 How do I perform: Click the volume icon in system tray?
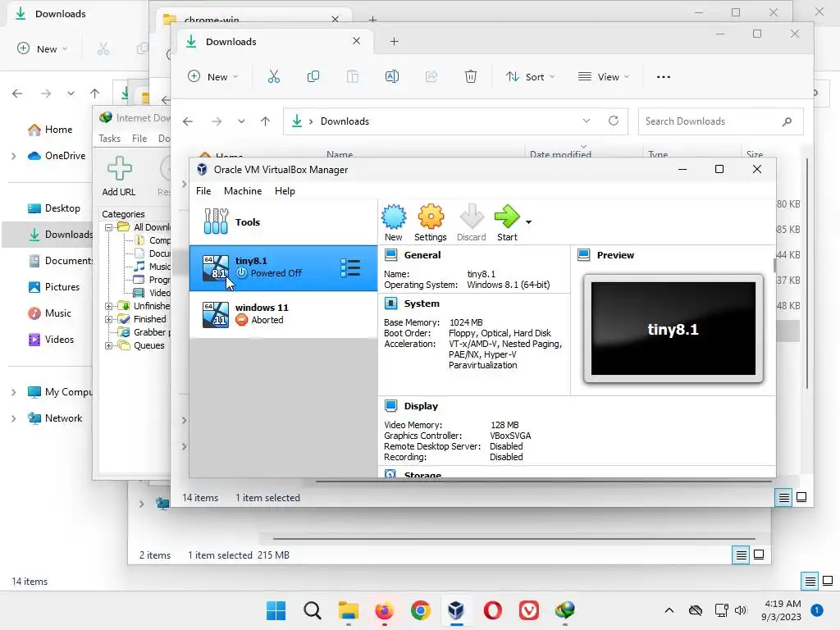tap(741, 610)
